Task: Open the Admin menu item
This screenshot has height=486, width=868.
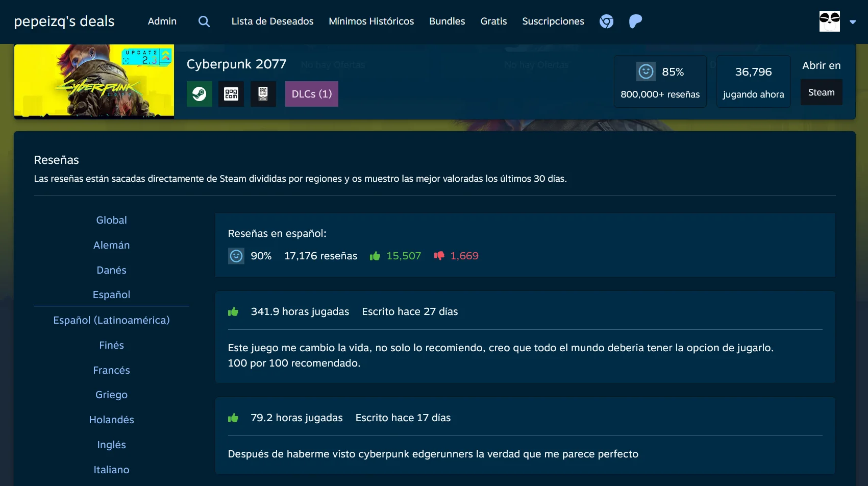Action: coord(162,21)
